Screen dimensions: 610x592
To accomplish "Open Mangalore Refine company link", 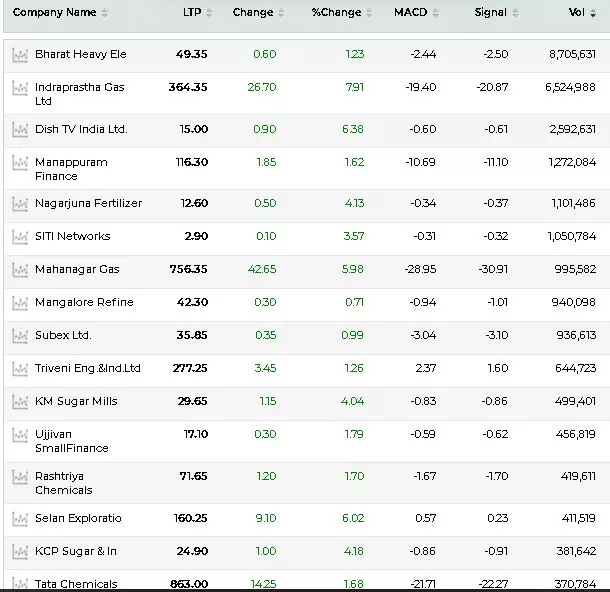I will (x=84, y=302).
